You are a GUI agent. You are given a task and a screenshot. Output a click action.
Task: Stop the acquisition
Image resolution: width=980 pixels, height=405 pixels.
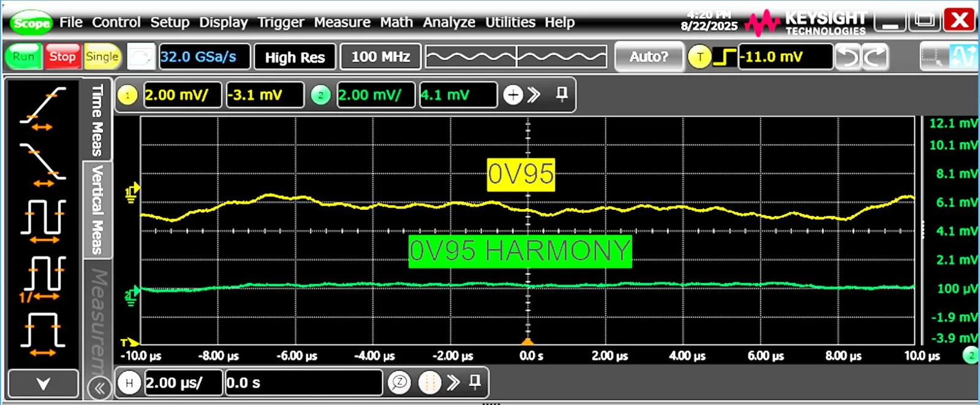tap(62, 57)
